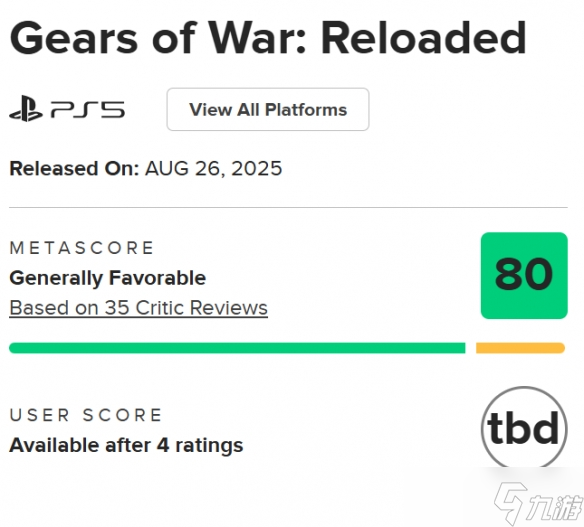Click Available after 4 ratings text
The width and height of the screenshot is (584, 527).
pos(126,445)
